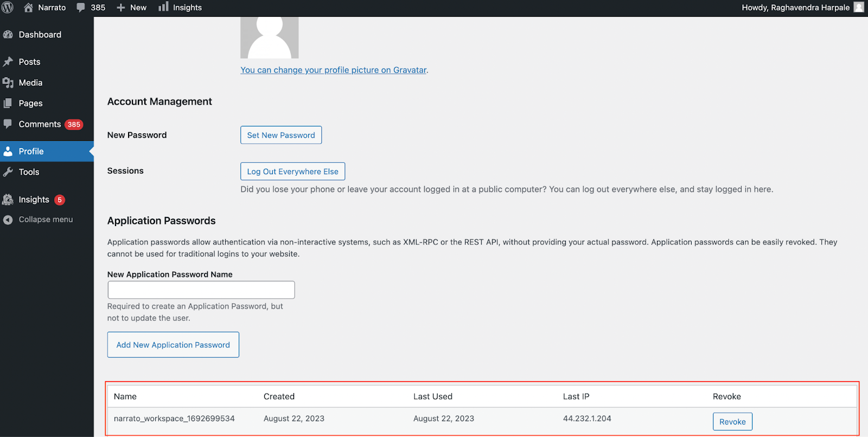
Task: Click the home icon next to Narrato
Action: pos(28,8)
